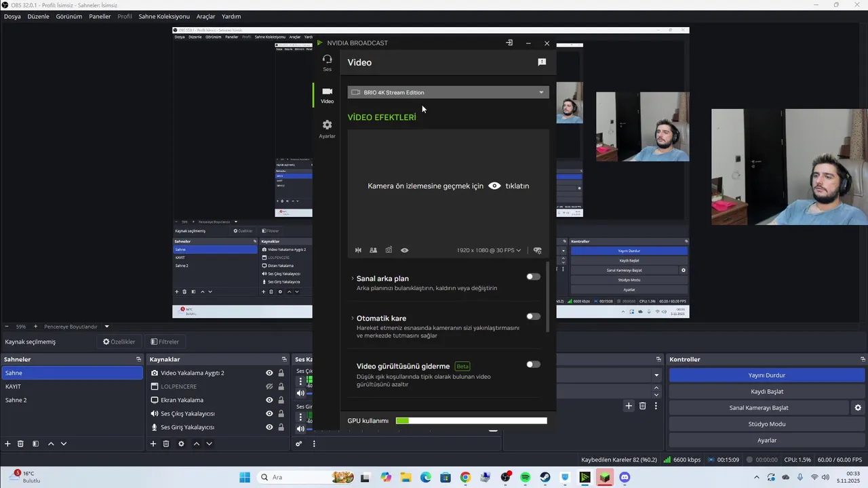Screen dimensions: 868x488
Task: Remove selected source with Kaynaklar trash icon
Action: point(166,444)
